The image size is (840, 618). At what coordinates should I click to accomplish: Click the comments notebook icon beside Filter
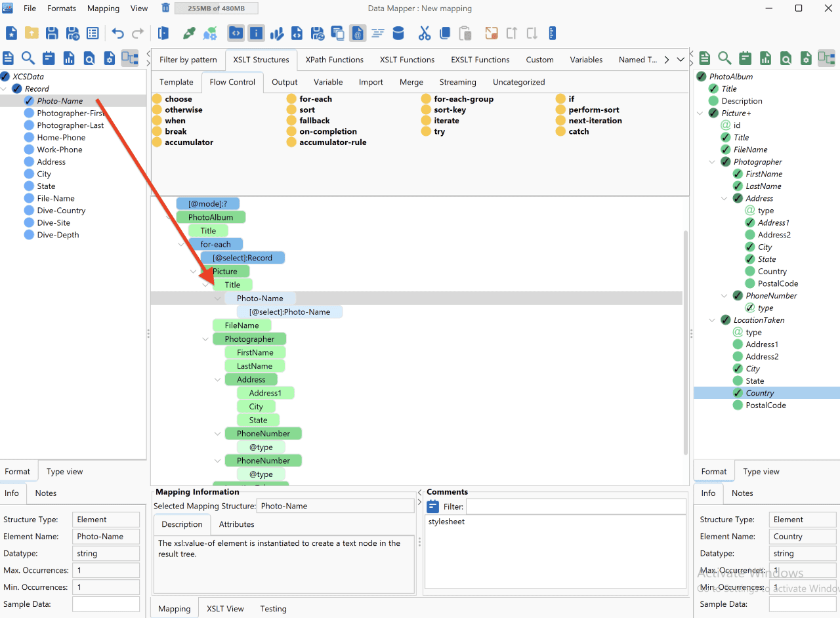(433, 506)
